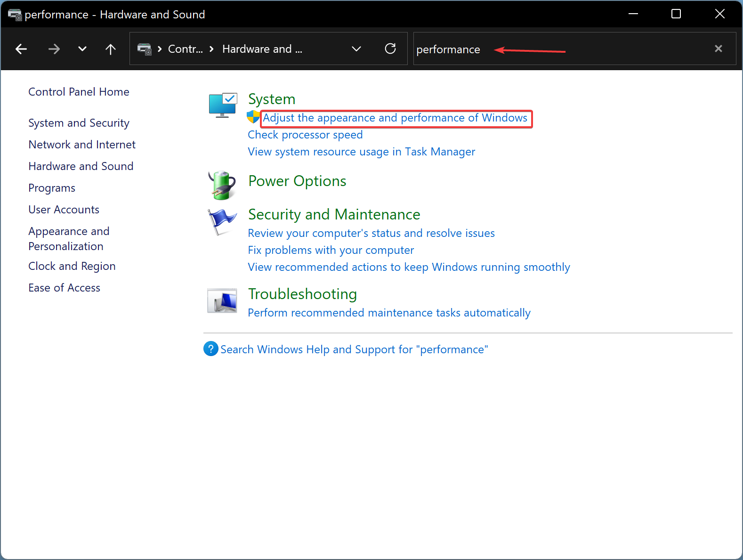Open Review your computer's status and resolve issues
This screenshot has height=560, width=743.
371,233
